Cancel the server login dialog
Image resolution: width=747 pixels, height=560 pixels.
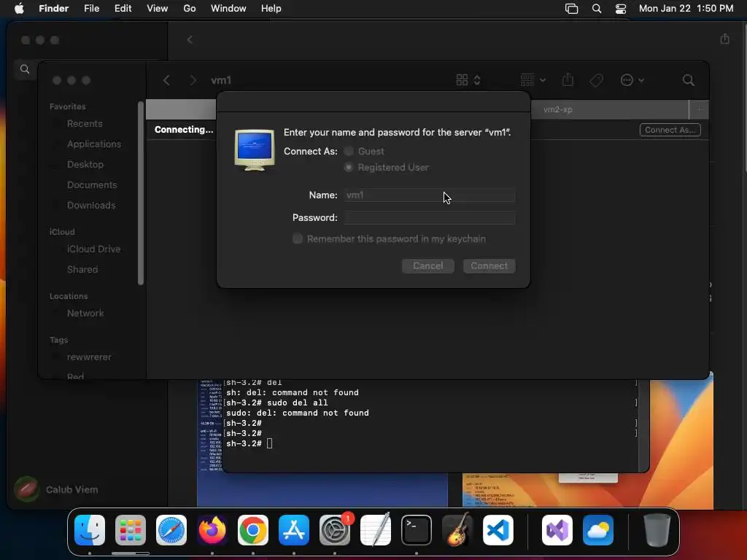pos(427,265)
